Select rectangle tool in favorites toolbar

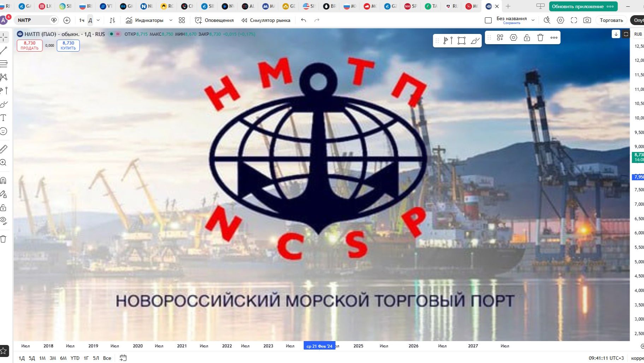point(462,41)
